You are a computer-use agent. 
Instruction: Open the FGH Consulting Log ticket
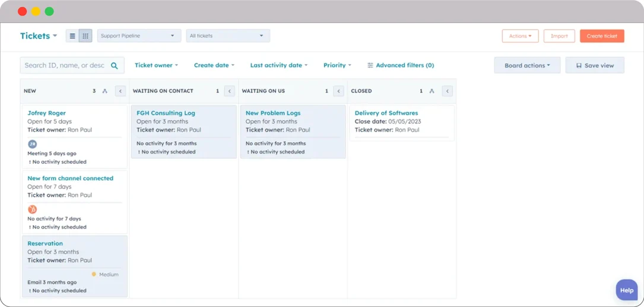pos(166,113)
